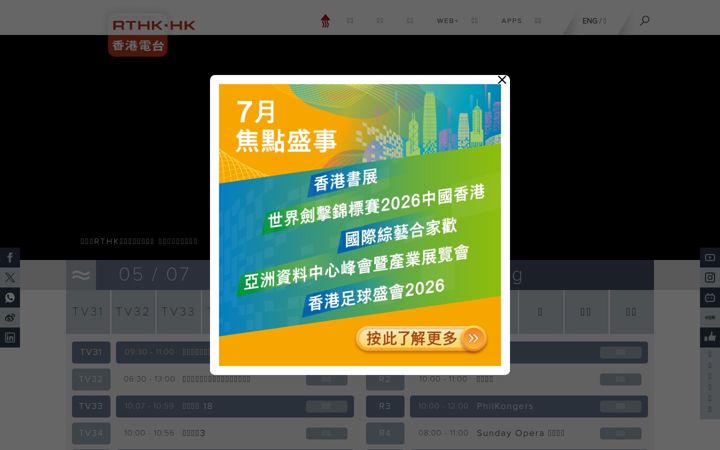Share via LinkedIn sidebar icon
The image size is (720, 450).
(10, 338)
